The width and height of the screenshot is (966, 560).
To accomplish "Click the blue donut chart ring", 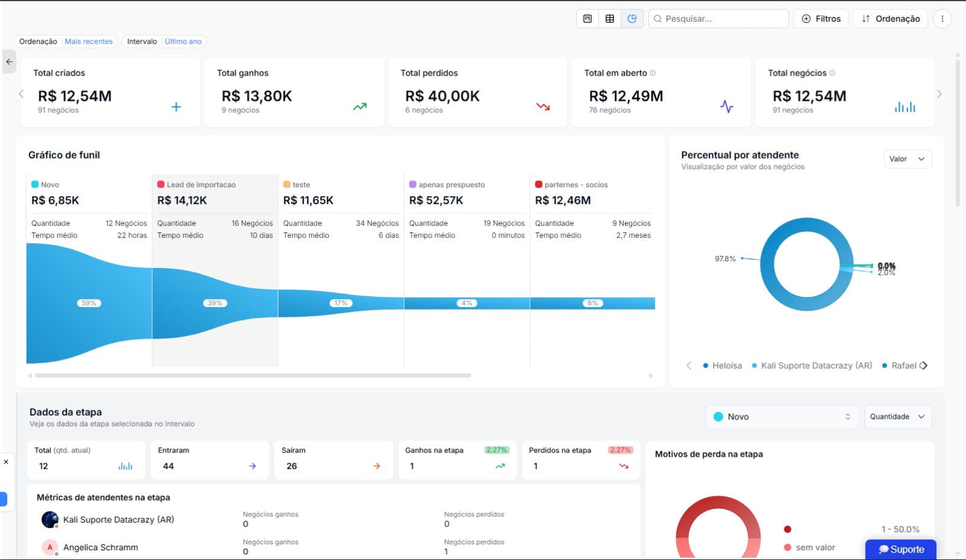I will pyautogui.click(x=807, y=264).
